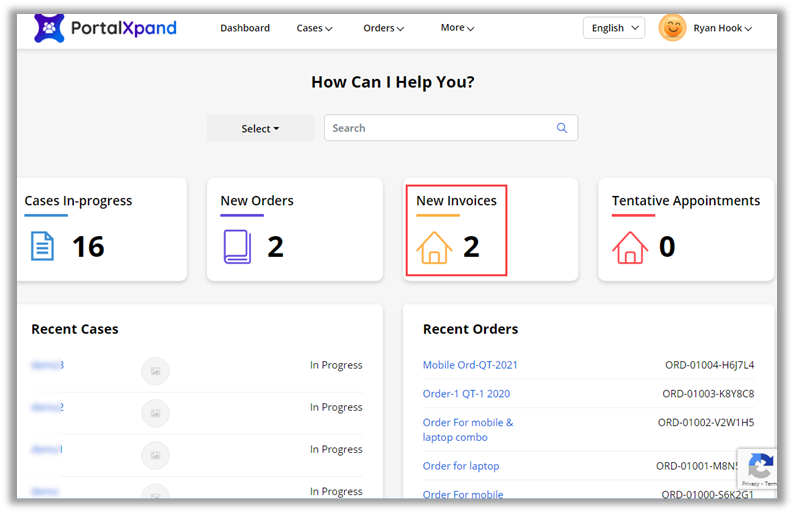Viewport: 795px width, 514px height.
Task: Click the New Invoices house icon
Action: click(x=434, y=247)
